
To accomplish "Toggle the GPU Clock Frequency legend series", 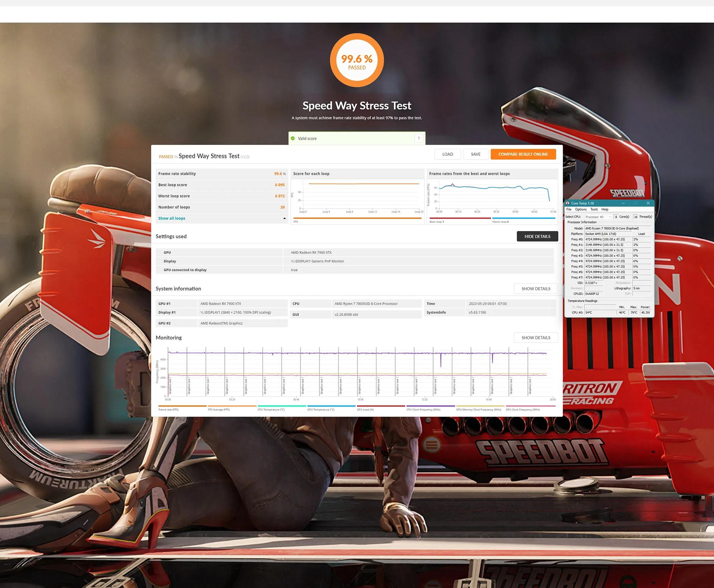I will [x=530, y=408].
